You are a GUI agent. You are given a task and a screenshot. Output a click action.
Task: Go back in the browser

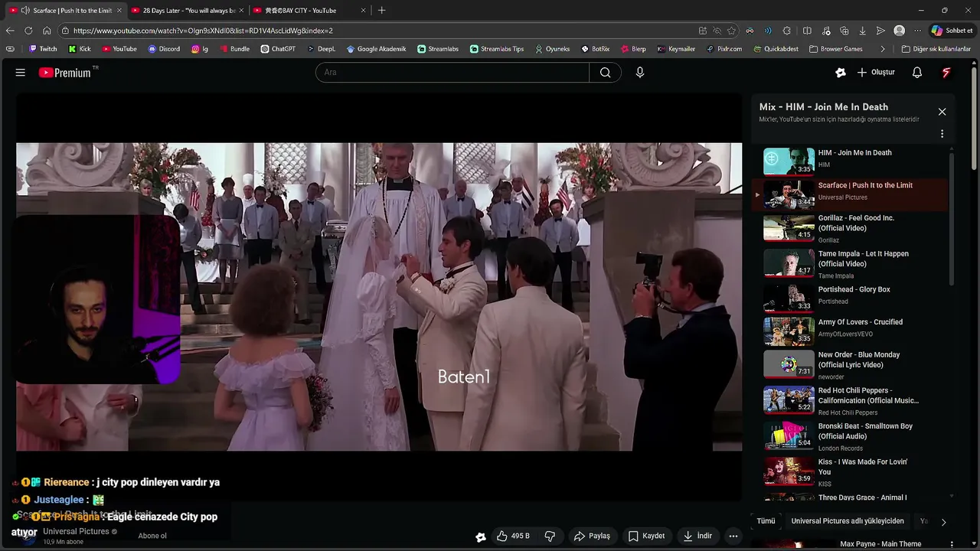point(10,31)
